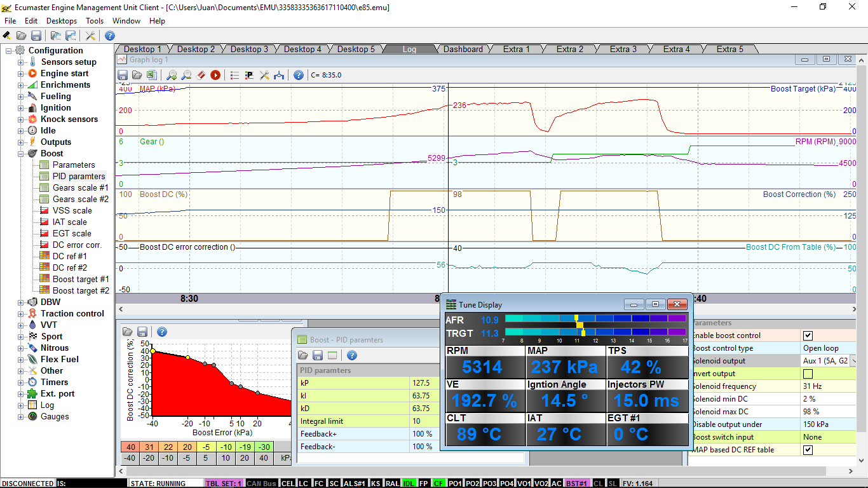Screen dimensions: 868x488
Task: Open the Desktops menu
Action: [62, 21]
